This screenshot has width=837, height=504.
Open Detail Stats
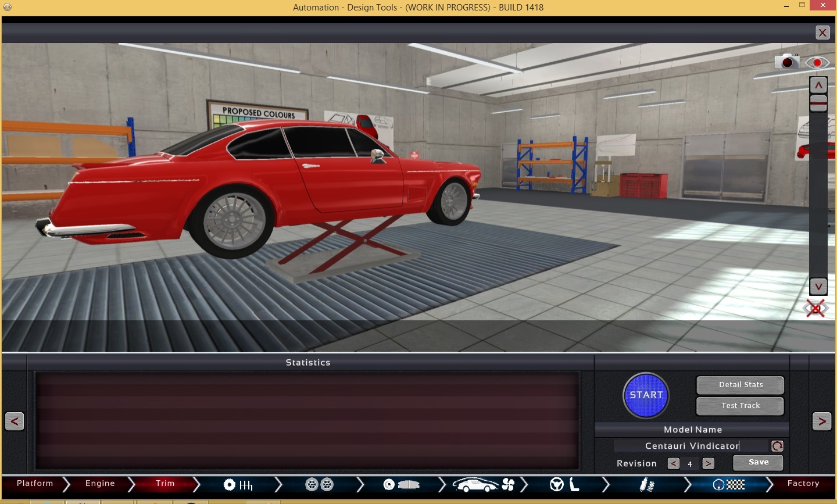click(740, 385)
